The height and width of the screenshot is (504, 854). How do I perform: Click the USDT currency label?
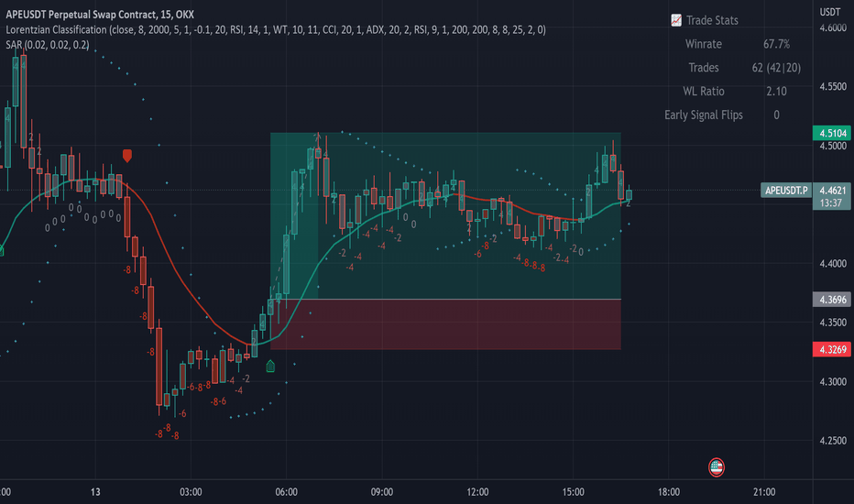click(x=830, y=12)
